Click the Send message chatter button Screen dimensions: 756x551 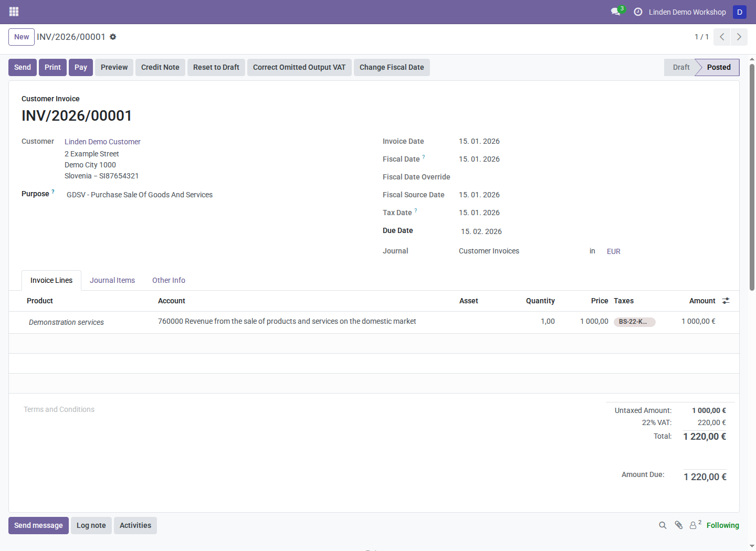click(38, 525)
